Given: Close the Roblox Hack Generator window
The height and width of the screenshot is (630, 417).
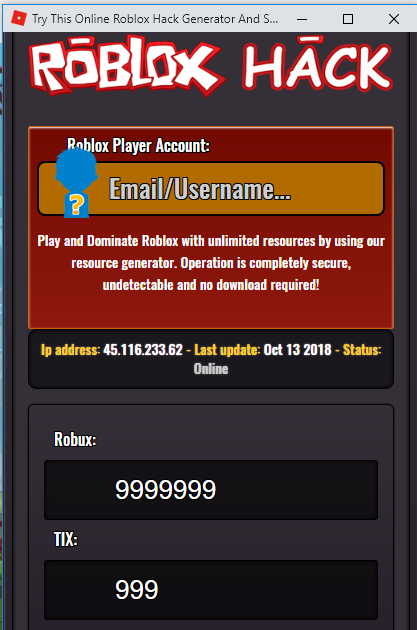Looking at the screenshot, I should click(394, 19).
